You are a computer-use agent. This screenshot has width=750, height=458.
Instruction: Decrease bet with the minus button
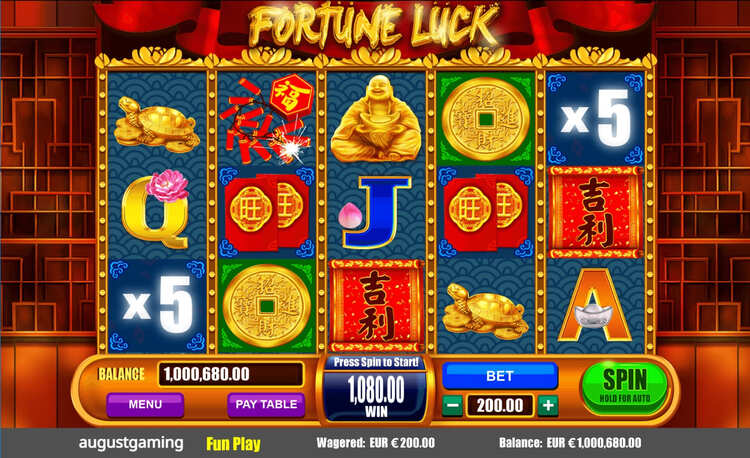[x=452, y=406]
